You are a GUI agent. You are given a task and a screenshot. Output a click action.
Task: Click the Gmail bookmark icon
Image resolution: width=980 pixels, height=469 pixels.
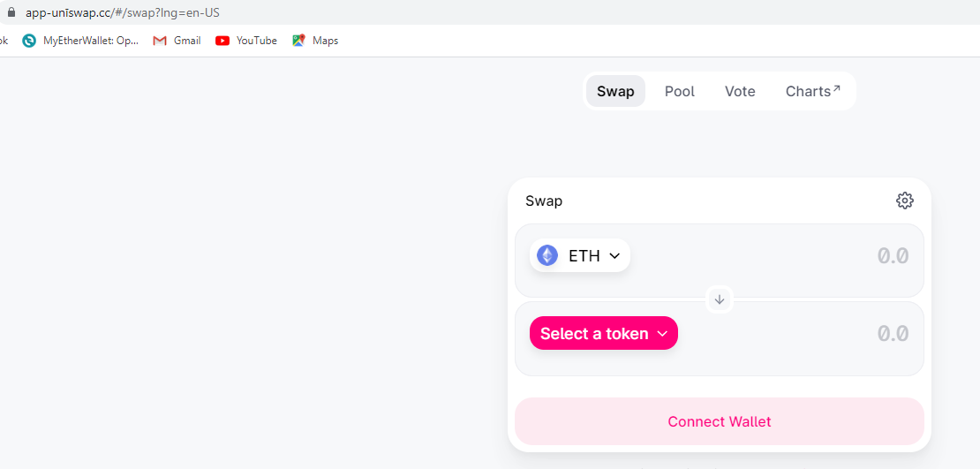[160, 41]
